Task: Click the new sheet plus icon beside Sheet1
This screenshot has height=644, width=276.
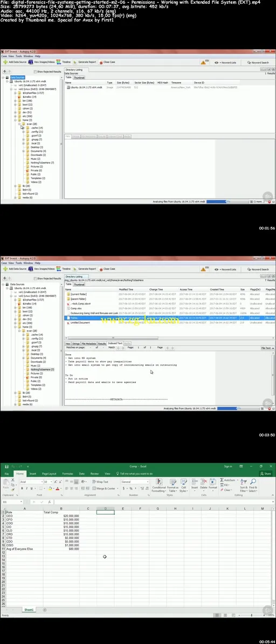Action: click(x=45, y=610)
